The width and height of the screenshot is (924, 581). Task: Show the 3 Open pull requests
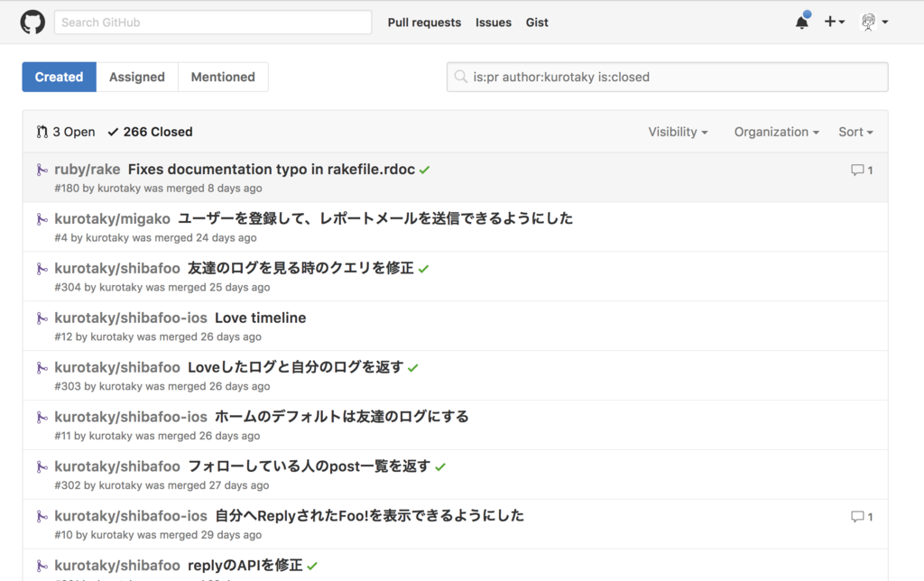(65, 132)
